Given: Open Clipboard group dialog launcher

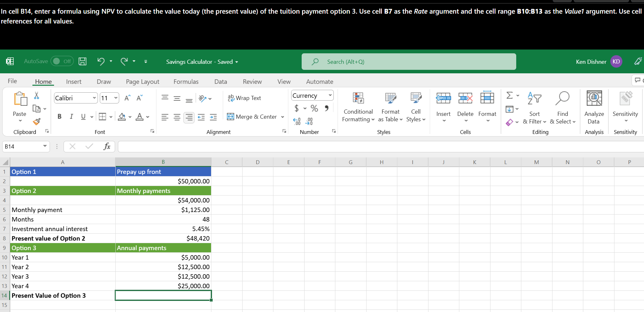Looking at the screenshot, I should [47, 131].
